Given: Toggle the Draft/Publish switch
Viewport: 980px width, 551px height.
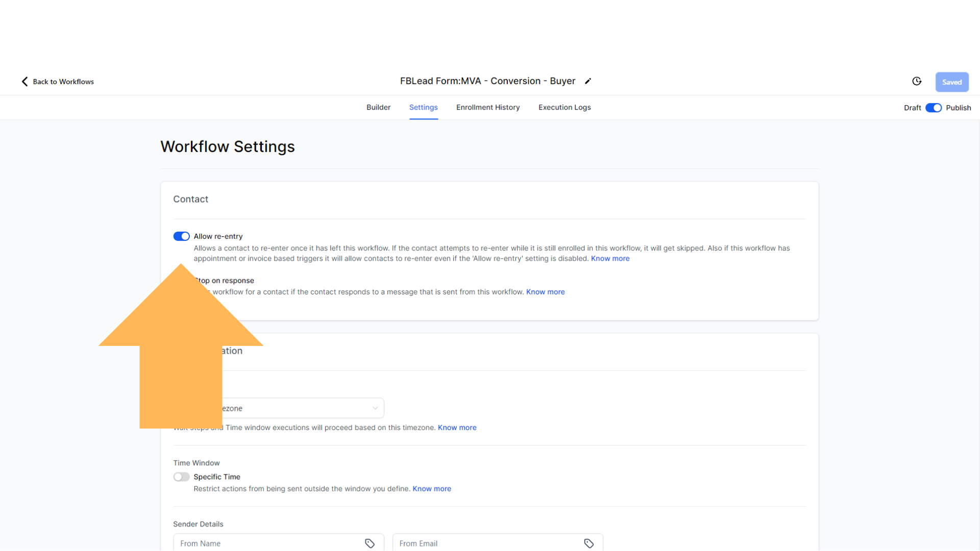Looking at the screenshot, I should pyautogui.click(x=934, y=108).
